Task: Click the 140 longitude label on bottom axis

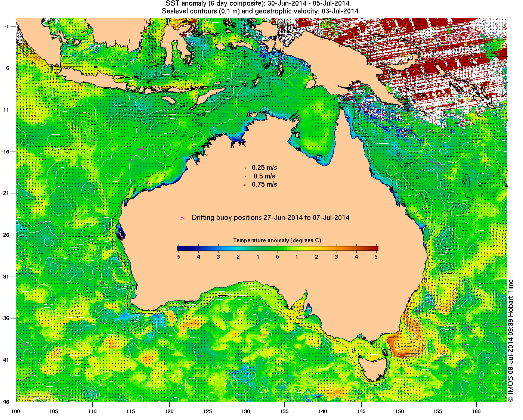Action: pyautogui.click(x=323, y=411)
